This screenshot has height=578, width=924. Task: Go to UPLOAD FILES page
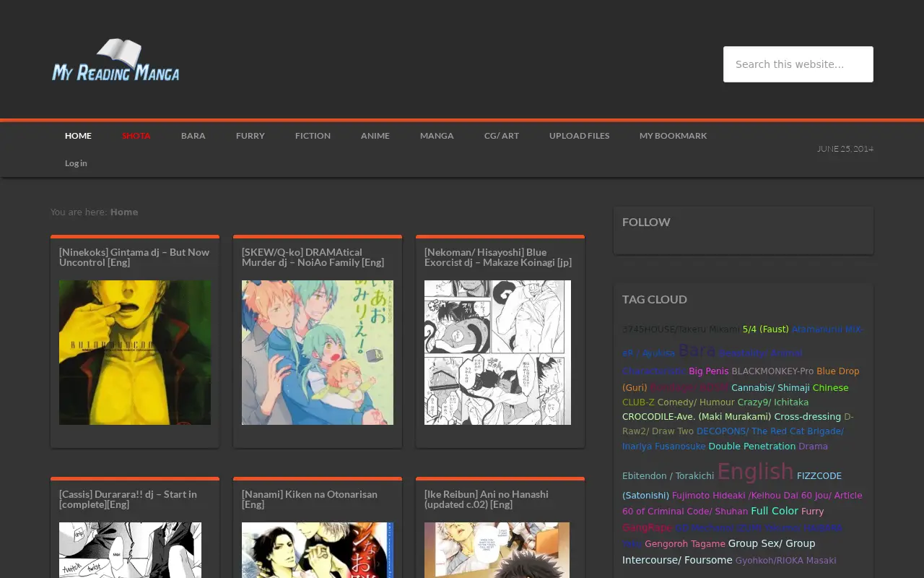580,136
